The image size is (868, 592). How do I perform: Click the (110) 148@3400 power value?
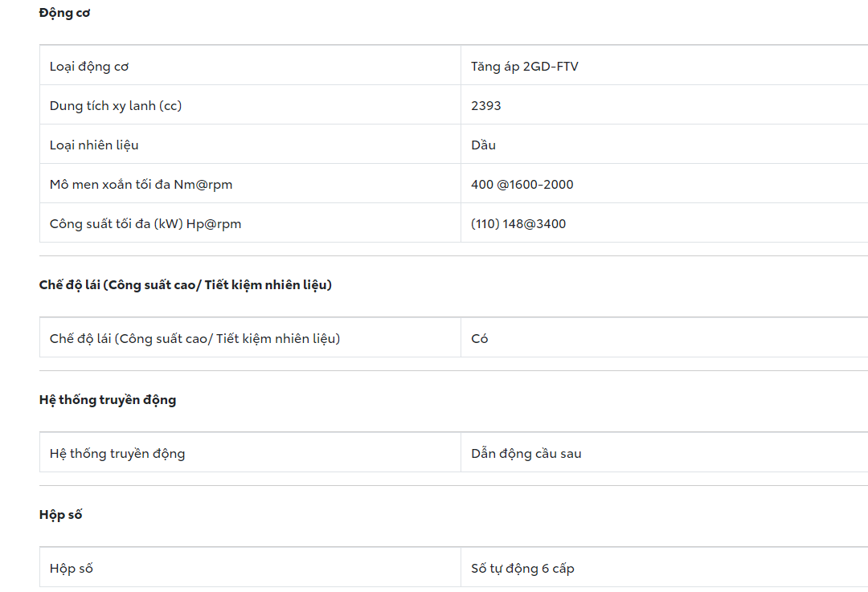(518, 223)
